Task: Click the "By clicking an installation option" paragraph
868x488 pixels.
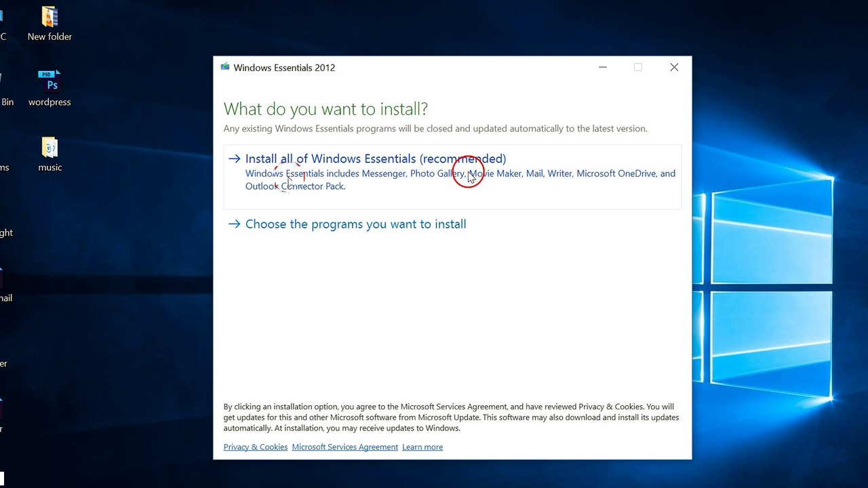Action: tap(452, 418)
